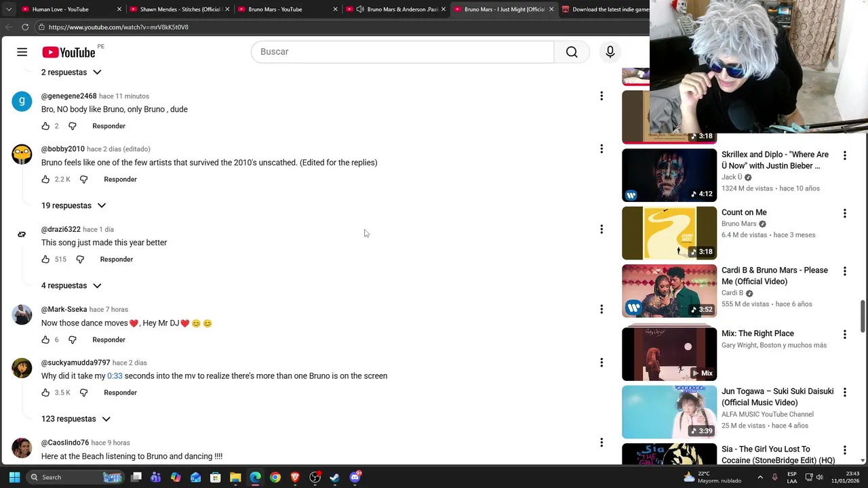This screenshot has height=488, width=868.
Task: Select the Bruno Mars - I Just Might tab
Action: (505, 9)
